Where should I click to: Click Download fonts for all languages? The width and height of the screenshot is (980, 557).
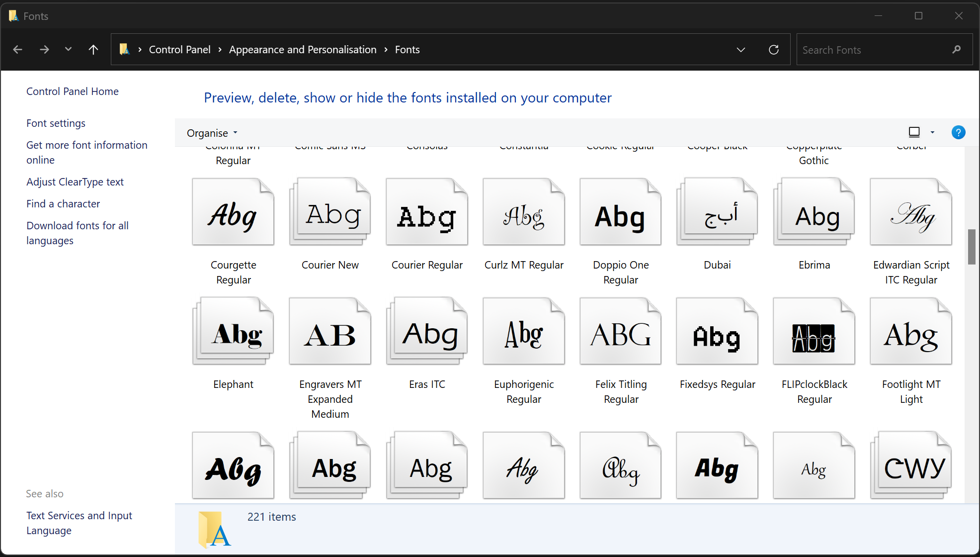point(78,233)
